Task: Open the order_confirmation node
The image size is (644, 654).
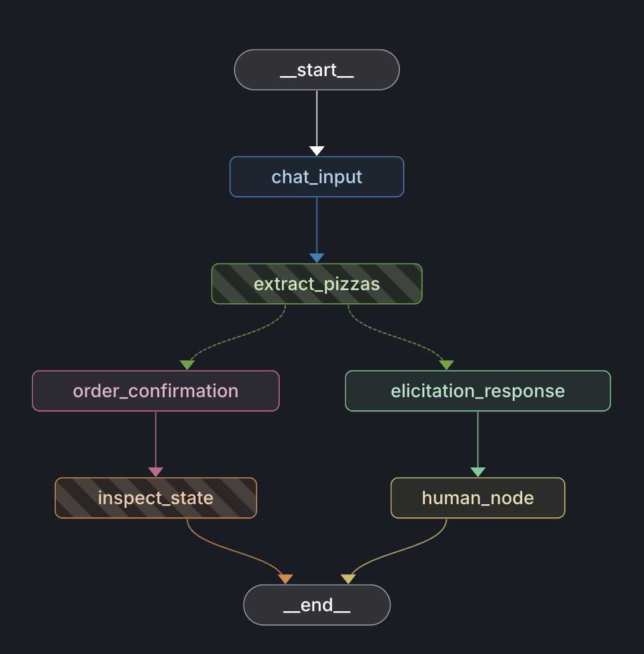Action: click(x=156, y=391)
